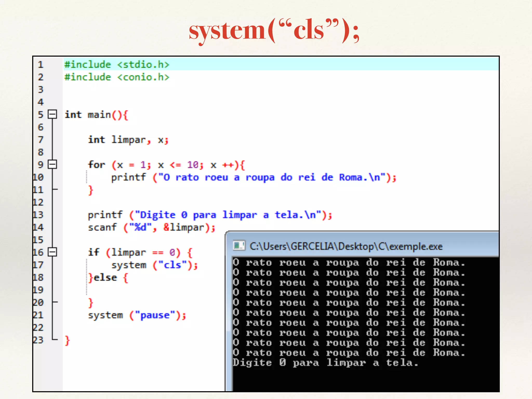Collapse the if block fold marker

click(x=52, y=252)
